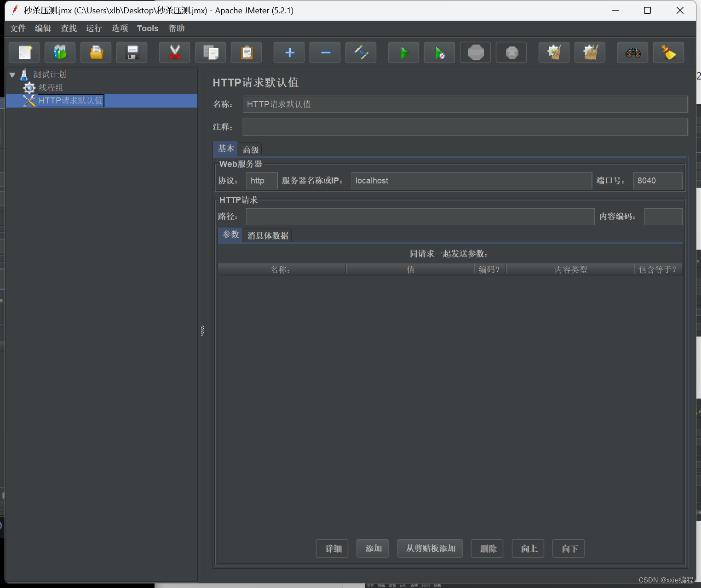Click the Stop test icon
Screen dimensions: 701x588
[476, 52]
